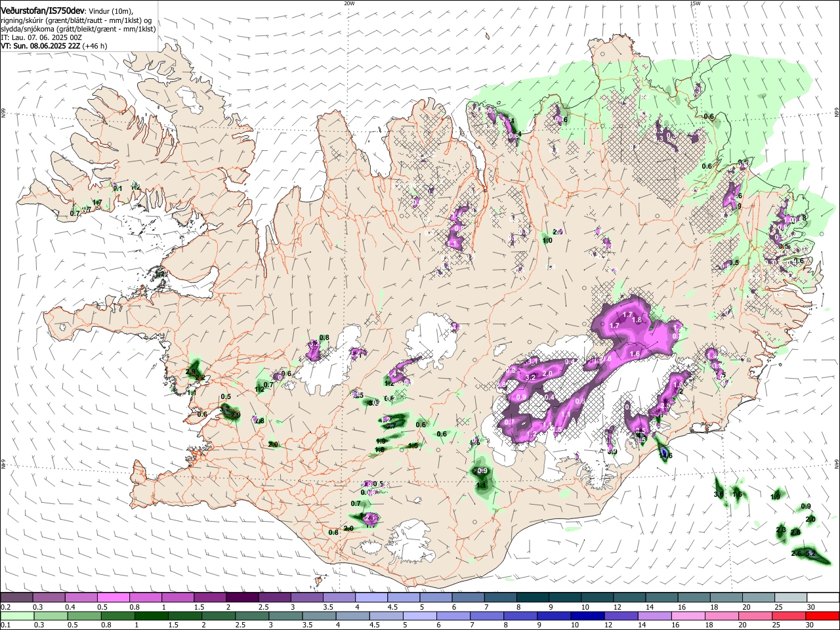Click the 'rigning/skúrir' legend description line
840x630 pixels.
[75, 20]
